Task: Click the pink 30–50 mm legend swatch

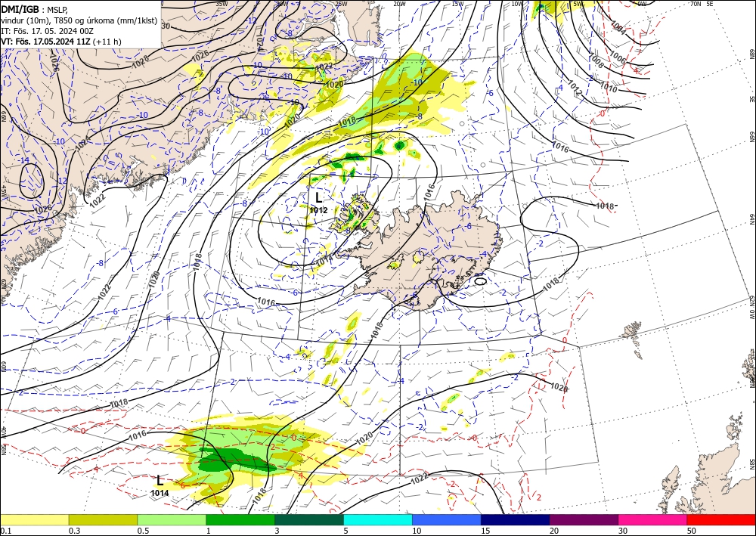Action: click(x=653, y=519)
